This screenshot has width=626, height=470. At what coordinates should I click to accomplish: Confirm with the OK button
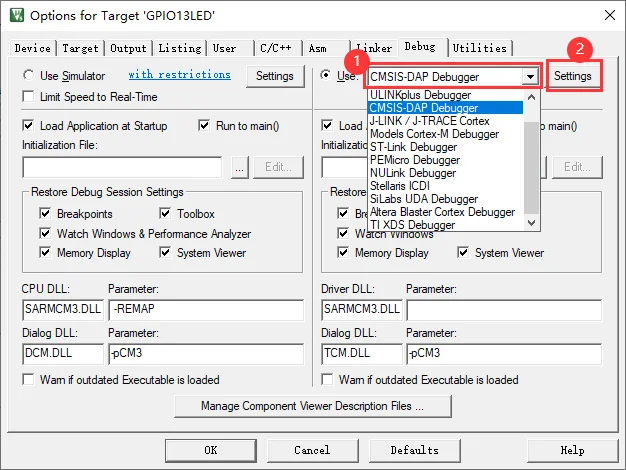point(211,450)
